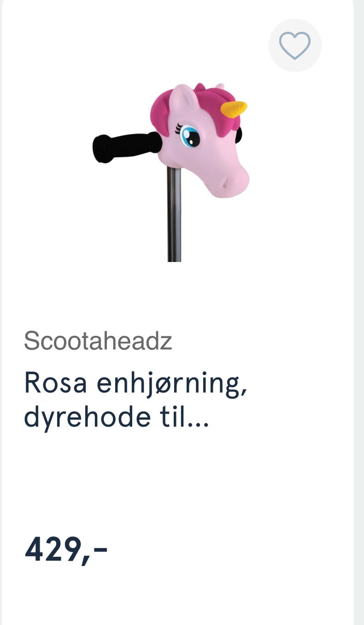The width and height of the screenshot is (364, 625).
Task: Click the grey circle around the heart icon
Action: click(295, 45)
